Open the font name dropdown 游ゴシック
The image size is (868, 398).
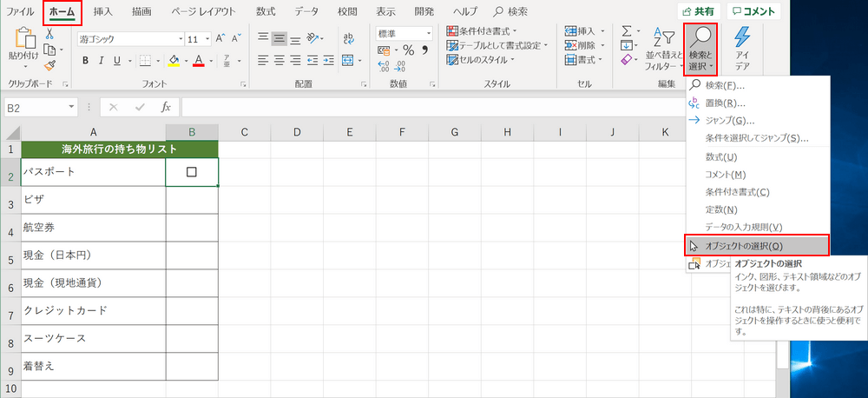(181, 39)
